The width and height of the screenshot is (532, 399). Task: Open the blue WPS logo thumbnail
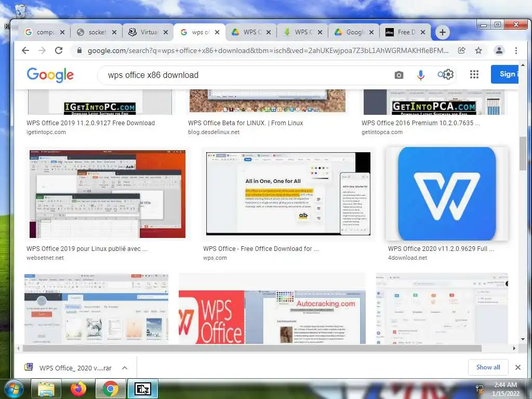tap(446, 193)
